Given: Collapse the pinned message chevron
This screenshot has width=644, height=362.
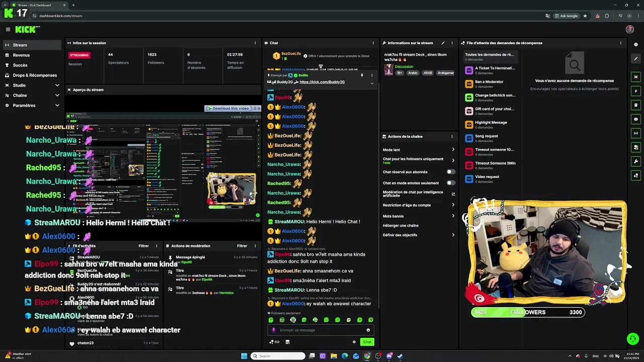Looking at the screenshot, I should point(372,83).
